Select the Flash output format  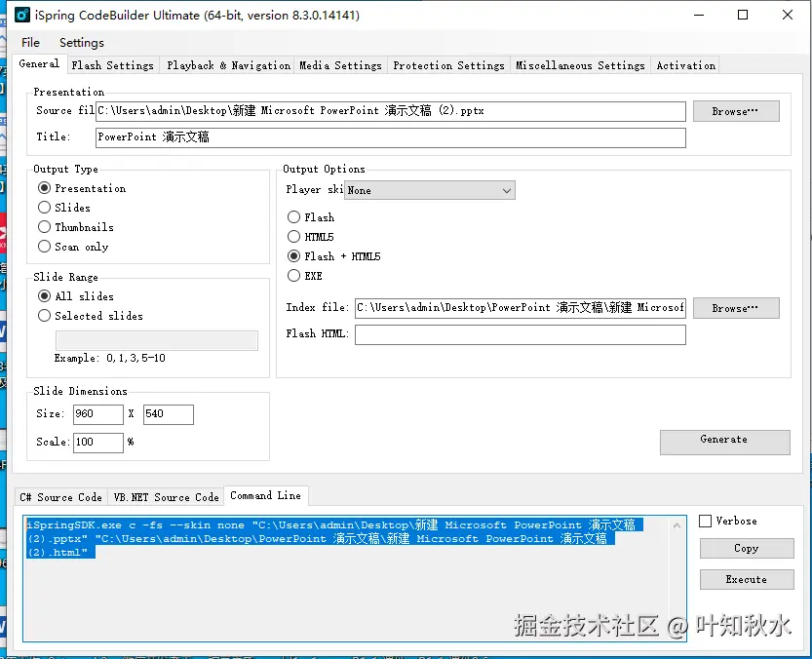[x=311, y=217]
